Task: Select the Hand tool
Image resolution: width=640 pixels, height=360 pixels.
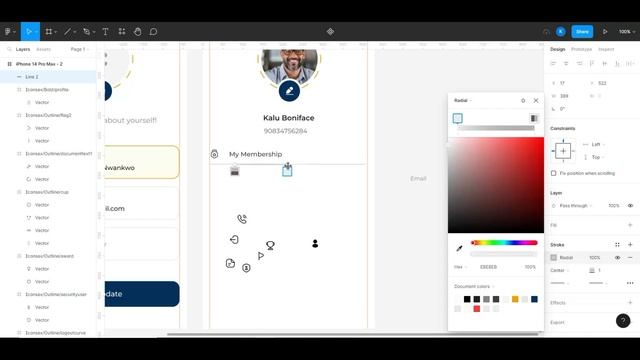Action: [x=138, y=31]
